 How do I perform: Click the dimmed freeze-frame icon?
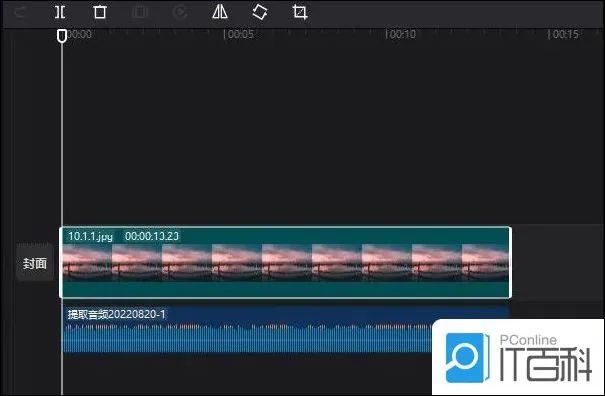click(140, 12)
